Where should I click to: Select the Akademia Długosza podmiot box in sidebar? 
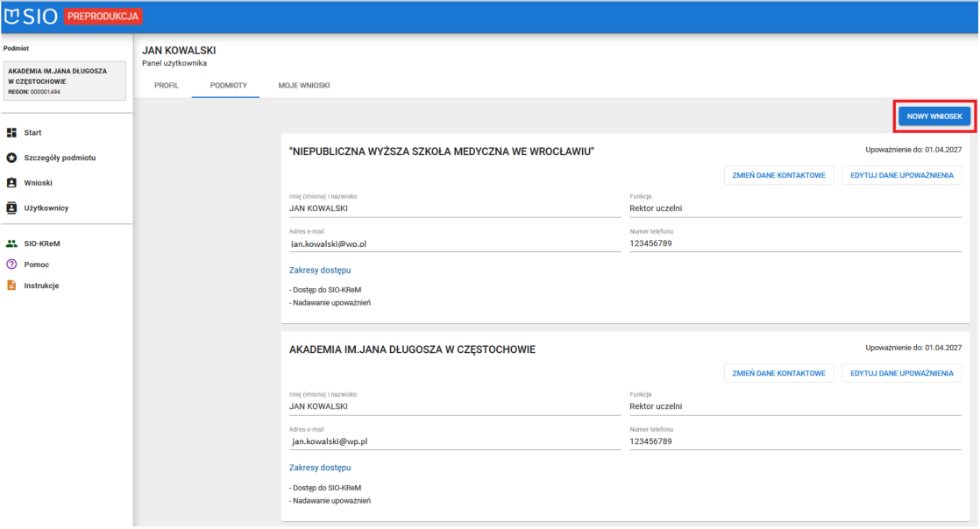pyautogui.click(x=66, y=81)
